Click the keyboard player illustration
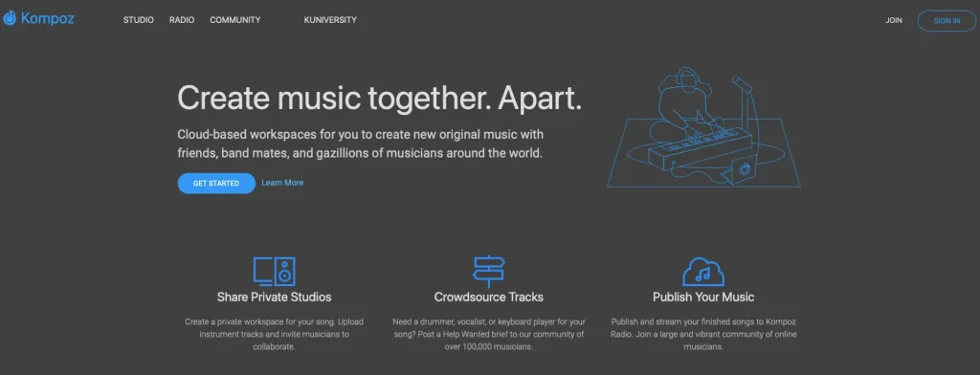 pos(703,127)
